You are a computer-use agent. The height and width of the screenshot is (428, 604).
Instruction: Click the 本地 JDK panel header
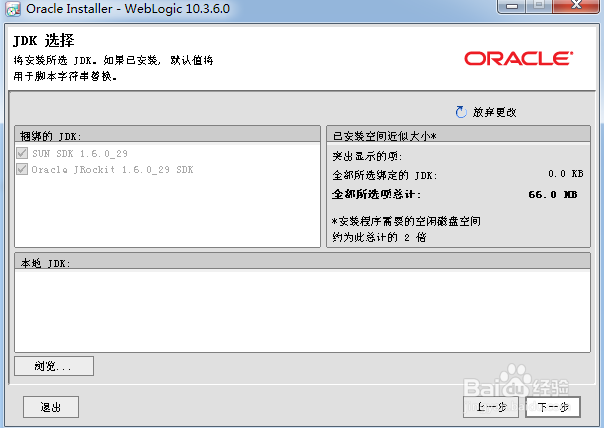coord(302,263)
